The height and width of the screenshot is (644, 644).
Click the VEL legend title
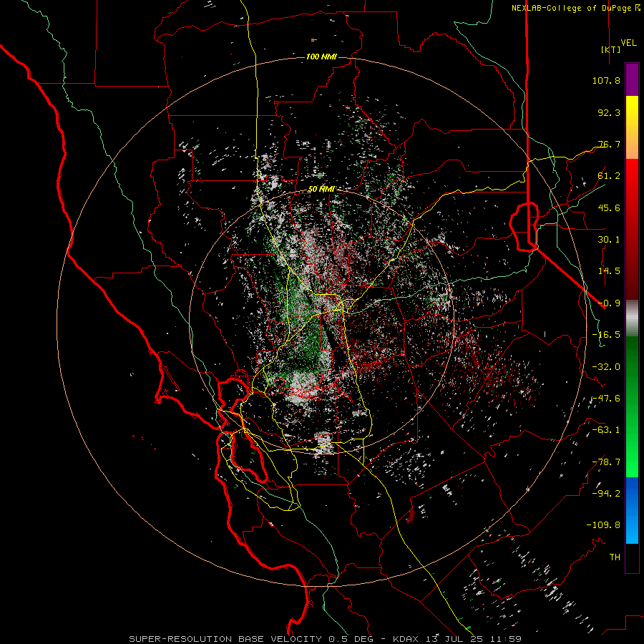pos(628,42)
